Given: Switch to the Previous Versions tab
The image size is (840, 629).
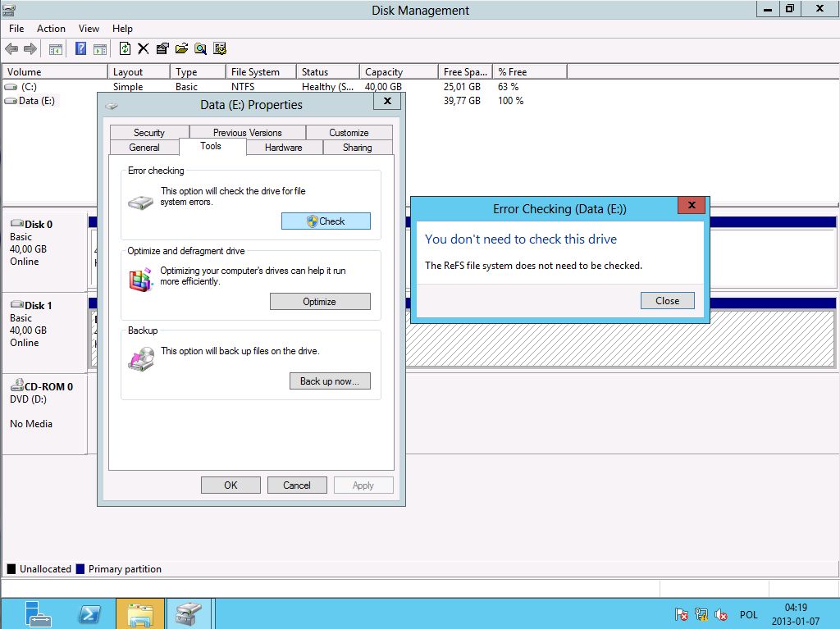Looking at the screenshot, I should point(248,132).
